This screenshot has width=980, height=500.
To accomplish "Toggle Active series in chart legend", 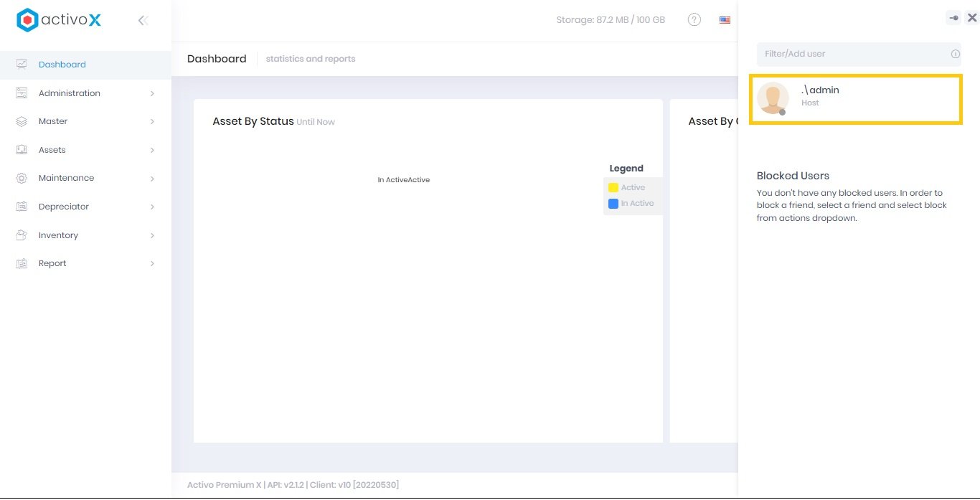I will (x=633, y=187).
